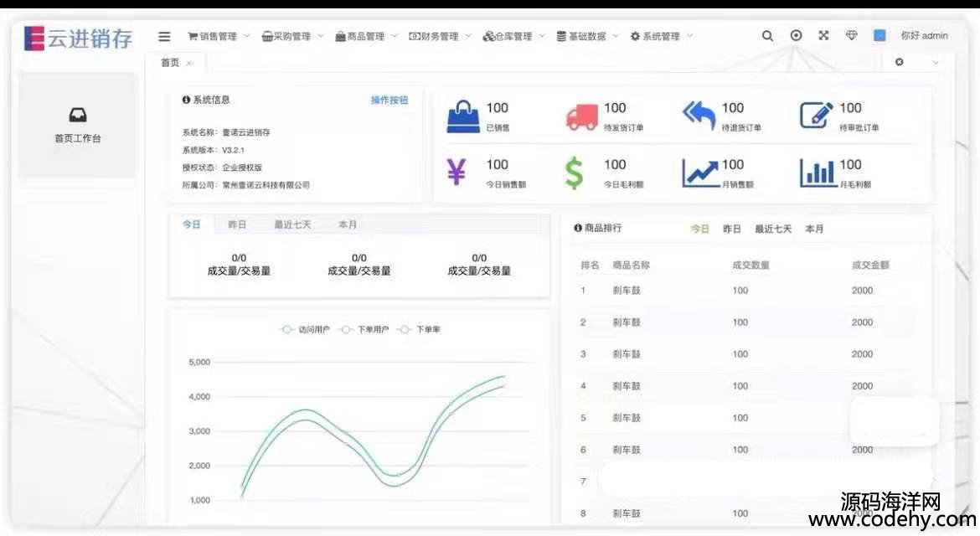Image resolution: width=980 pixels, height=536 pixels.
Task: Switch stats panel to 今日 tab
Action: tap(191, 224)
